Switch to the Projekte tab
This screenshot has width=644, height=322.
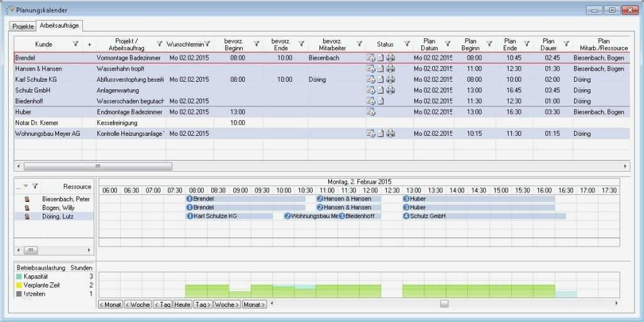[23, 26]
